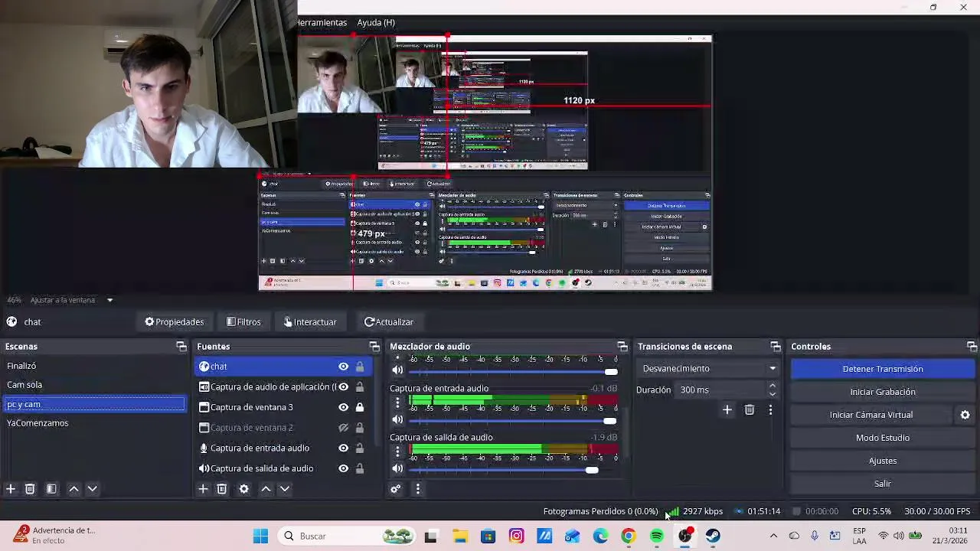Hide the chat source
980x551 pixels.
(343, 367)
